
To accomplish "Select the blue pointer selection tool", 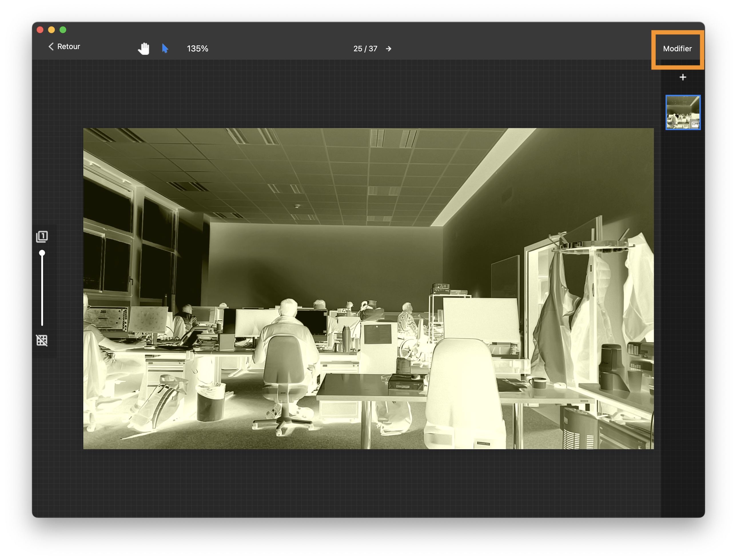I will click(x=165, y=48).
